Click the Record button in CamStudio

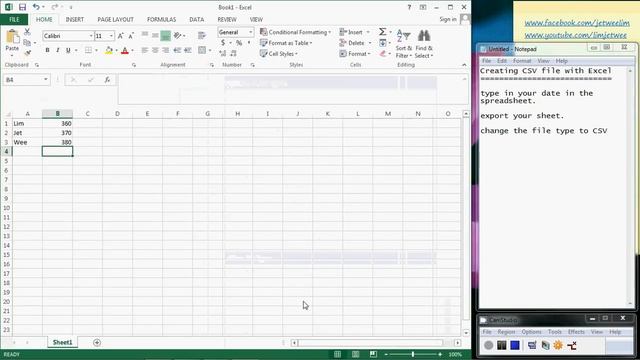pyautogui.click(x=489, y=345)
